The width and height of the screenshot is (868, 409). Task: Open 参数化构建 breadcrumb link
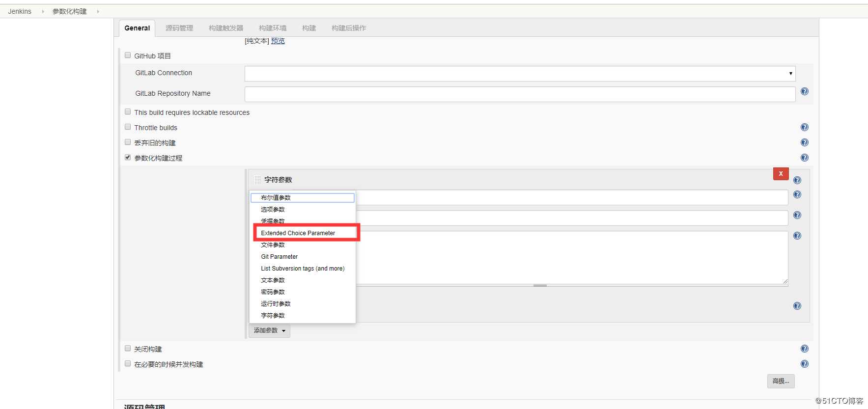[x=69, y=11]
